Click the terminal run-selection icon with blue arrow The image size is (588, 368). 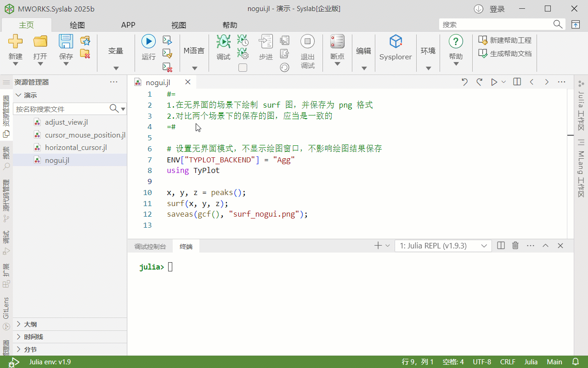coord(168,40)
